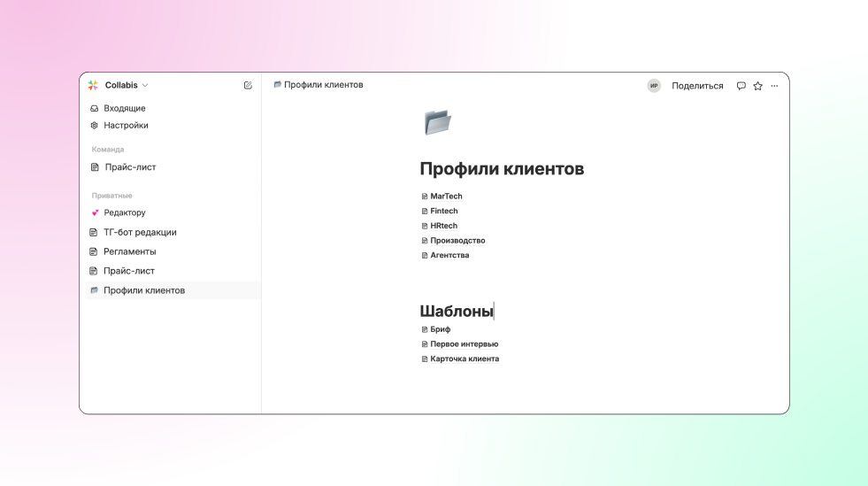Open ТГ-бот редакции page
868x486 pixels.
pyautogui.click(x=140, y=232)
